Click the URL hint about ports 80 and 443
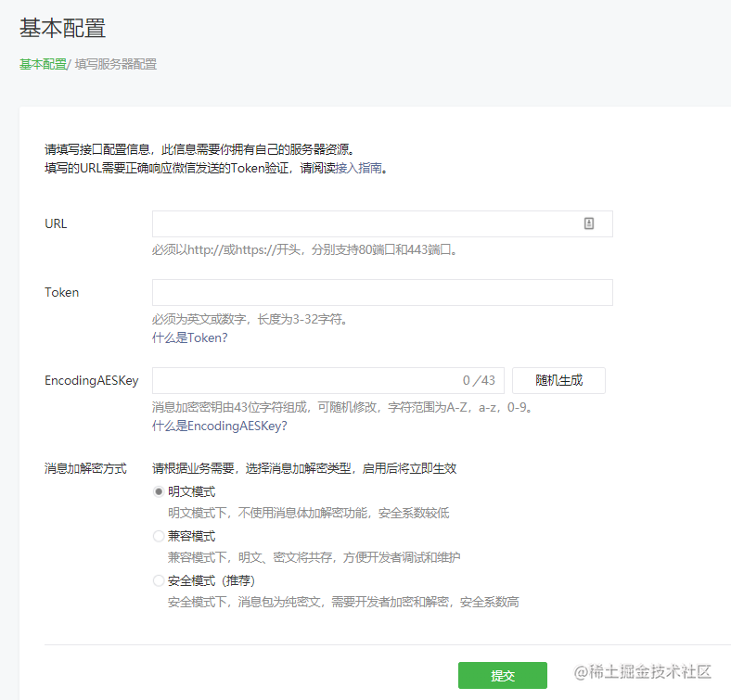Screen dimensions: 731x700 [305, 249]
